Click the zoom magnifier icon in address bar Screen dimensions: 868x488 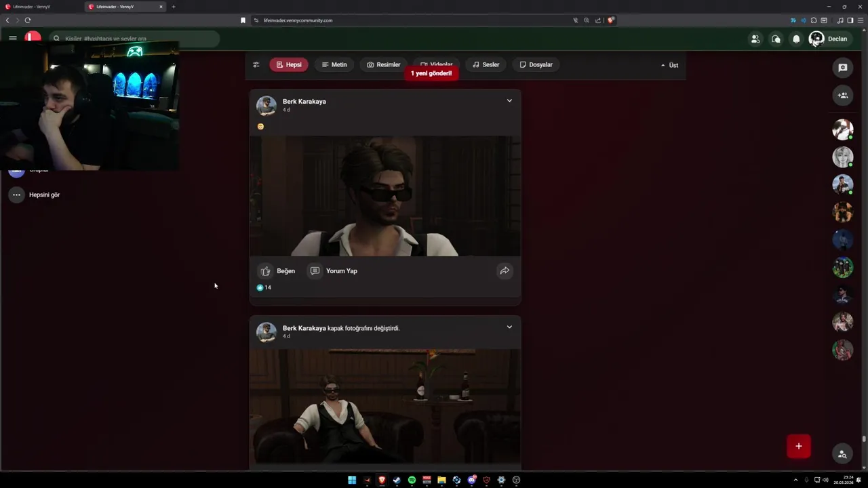[587, 20]
